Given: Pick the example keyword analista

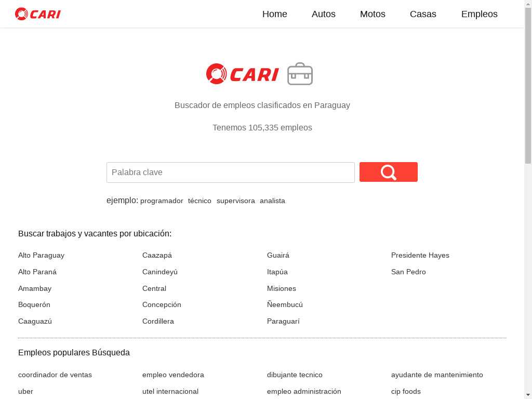Looking at the screenshot, I should point(272,201).
